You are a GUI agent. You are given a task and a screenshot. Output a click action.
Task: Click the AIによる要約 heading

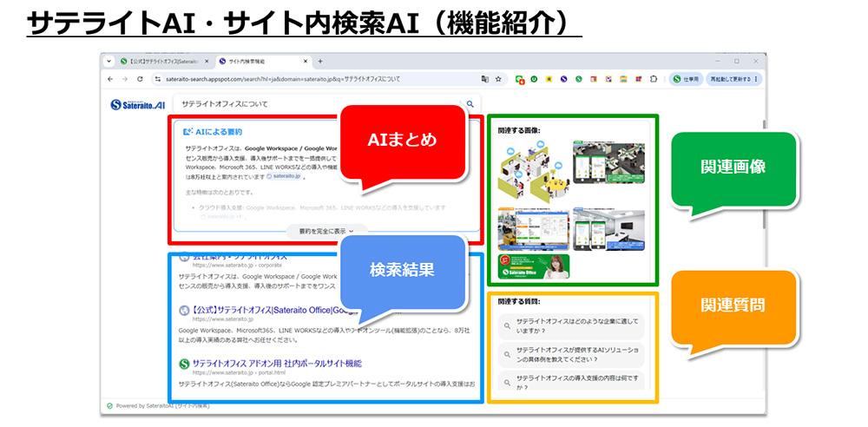click(x=212, y=132)
